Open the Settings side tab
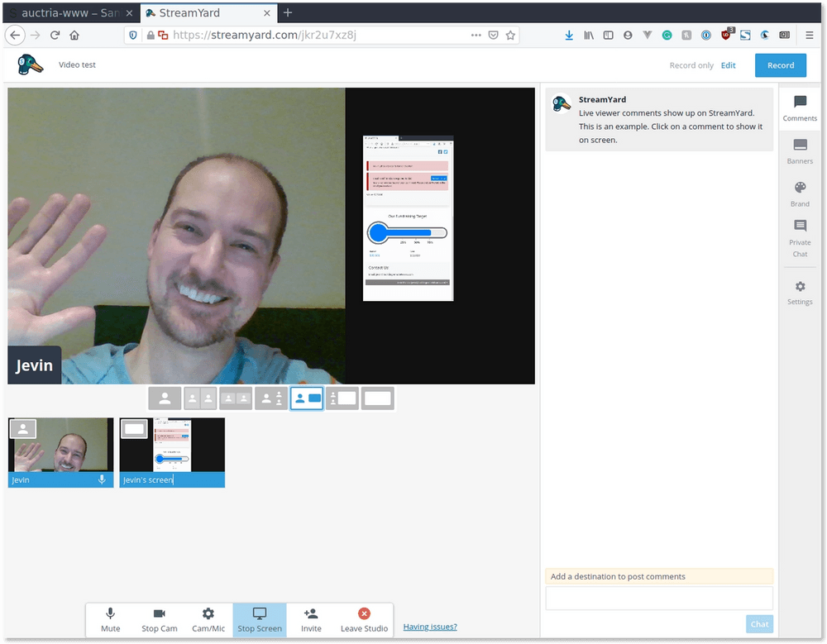This screenshot has width=827, height=644. 800,293
